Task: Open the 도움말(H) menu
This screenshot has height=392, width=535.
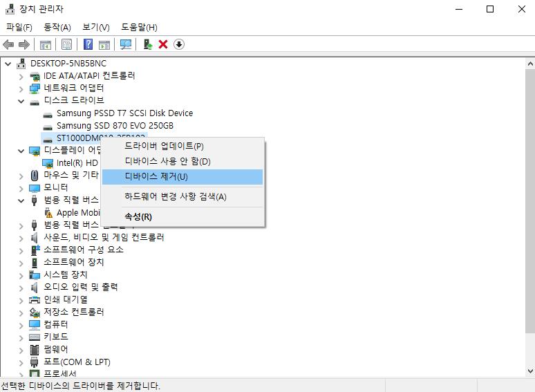Action: click(x=139, y=27)
